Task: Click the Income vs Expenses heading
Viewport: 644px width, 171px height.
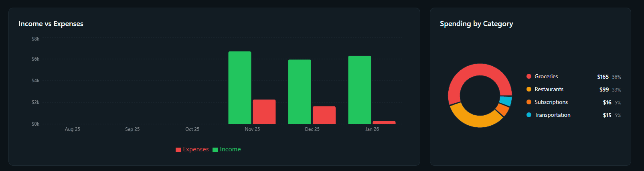Action: pyautogui.click(x=51, y=24)
